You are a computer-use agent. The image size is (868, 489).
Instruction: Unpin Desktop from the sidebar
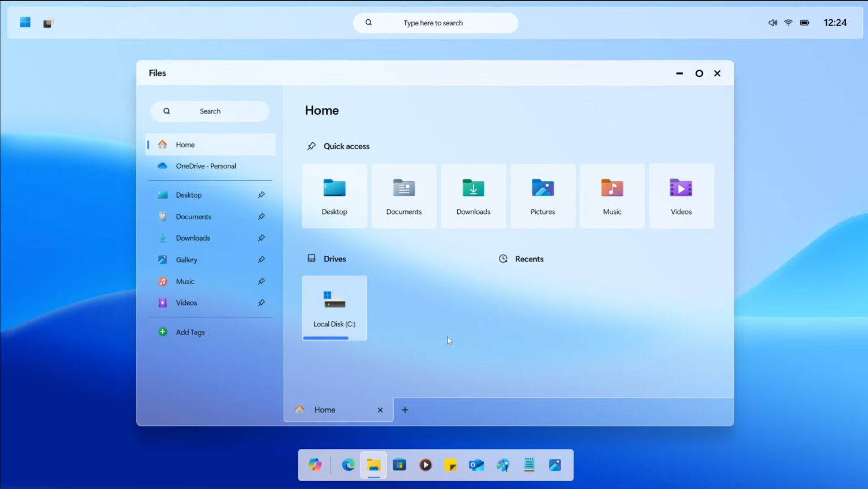click(x=261, y=194)
